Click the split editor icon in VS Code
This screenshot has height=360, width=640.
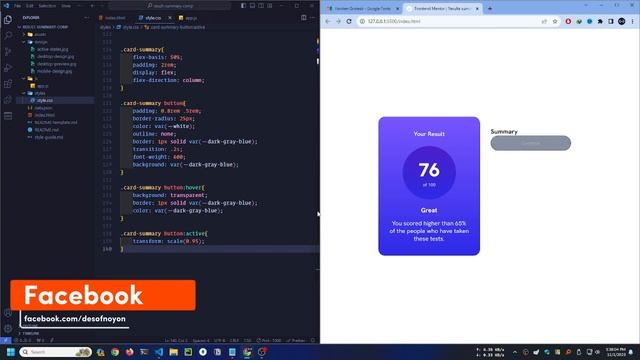(x=304, y=18)
